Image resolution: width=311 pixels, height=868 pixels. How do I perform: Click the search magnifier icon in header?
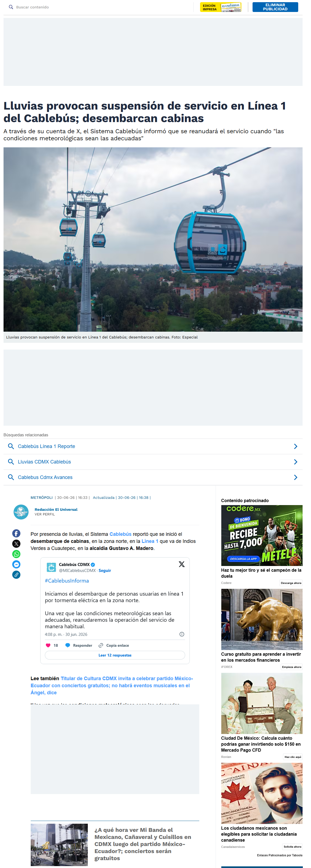(x=11, y=7)
